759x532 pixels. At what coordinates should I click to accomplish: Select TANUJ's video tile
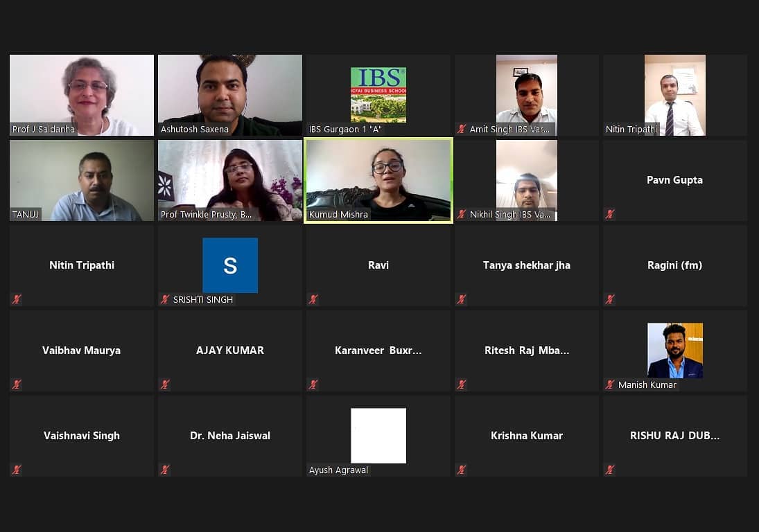tap(82, 180)
